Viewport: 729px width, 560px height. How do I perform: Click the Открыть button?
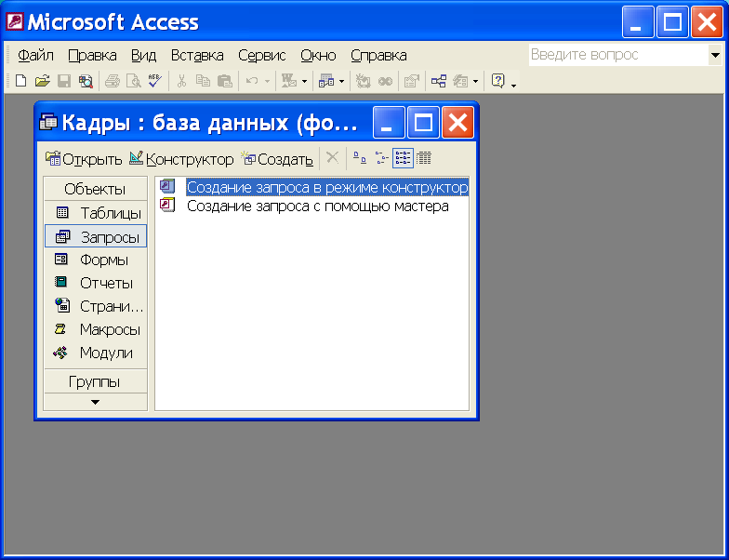tap(84, 159)
